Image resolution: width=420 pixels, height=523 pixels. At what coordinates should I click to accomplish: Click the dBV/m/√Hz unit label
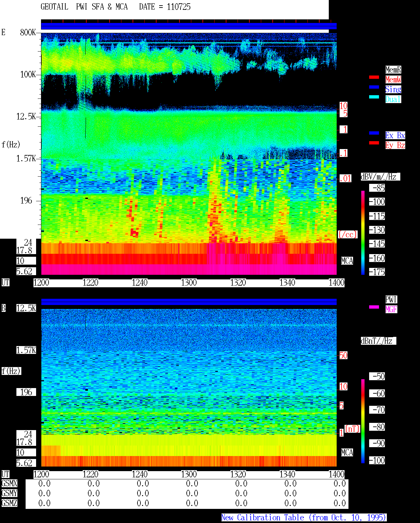coord(380,177)
